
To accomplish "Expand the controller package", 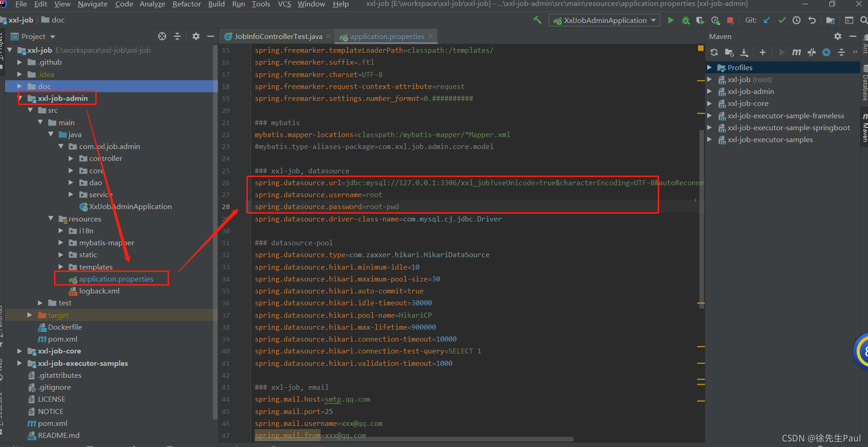I will point(71,158).
